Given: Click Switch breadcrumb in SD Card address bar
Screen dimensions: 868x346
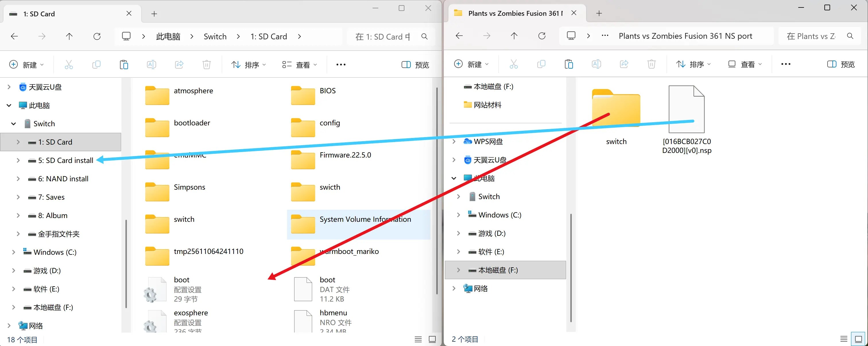Looking at the screenshot, I should [215, 36].
